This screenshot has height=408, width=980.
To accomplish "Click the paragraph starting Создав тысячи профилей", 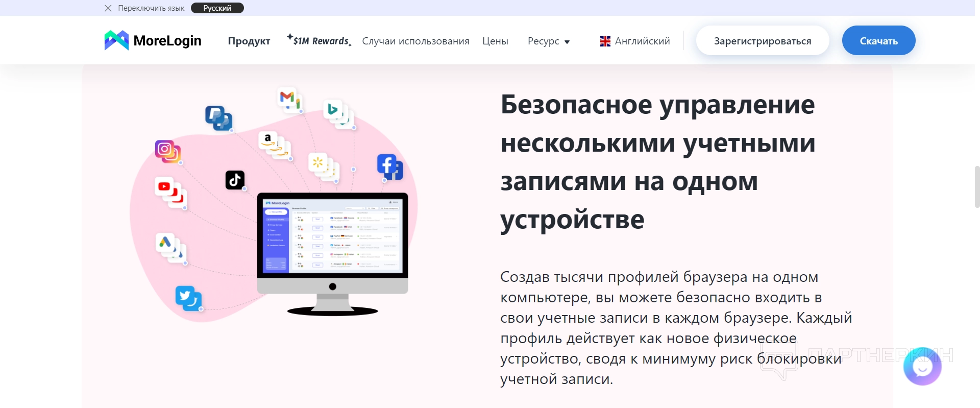I will [x=676, y=328].
